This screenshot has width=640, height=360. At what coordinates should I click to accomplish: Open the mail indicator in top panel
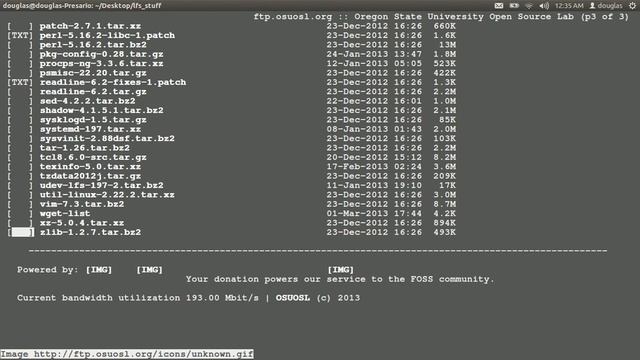click(x=499, y=6)
